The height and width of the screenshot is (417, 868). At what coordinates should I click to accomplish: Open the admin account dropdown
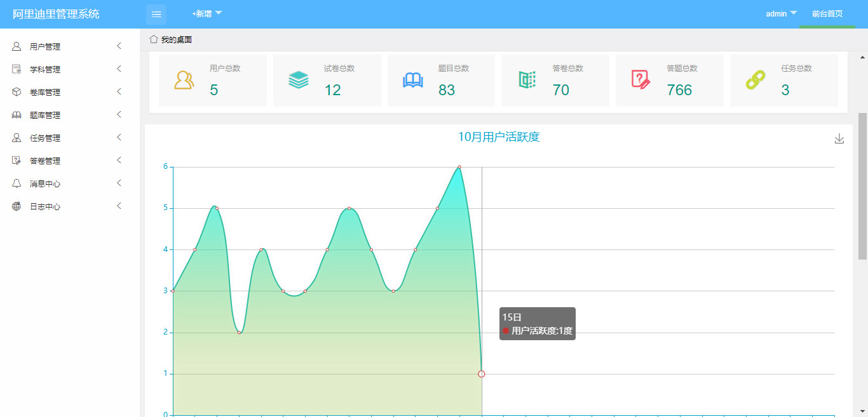(x=781, y=13)
